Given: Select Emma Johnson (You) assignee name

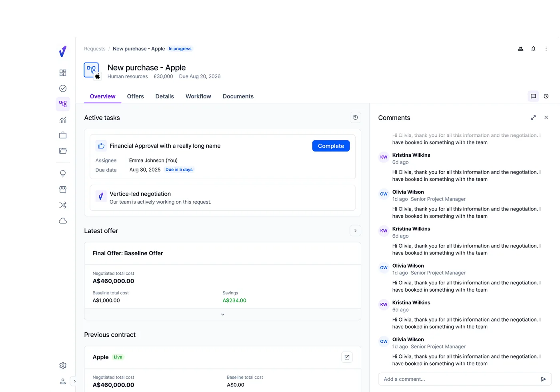Looking at the screenshot, I should point(153,160).
